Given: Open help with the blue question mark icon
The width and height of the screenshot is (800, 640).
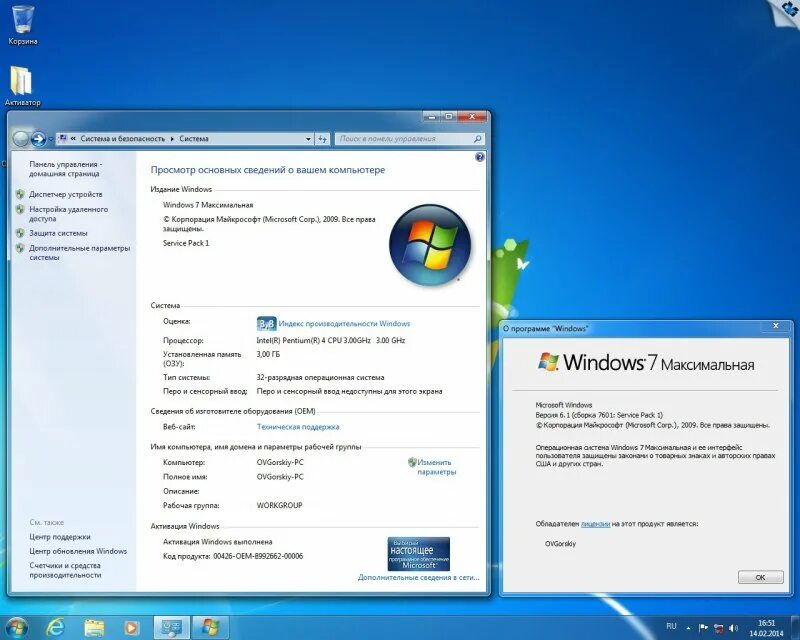Looking at the screenshot, I should pyautogui.click(x=480, y=157).
